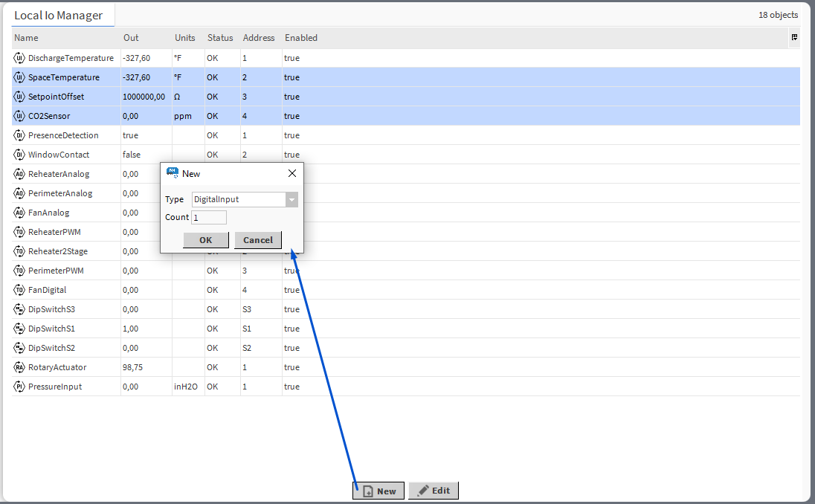This screenshot has width=815, height=504.
Task: Click the table options icon in header
Action: click(x=794, y=37)
